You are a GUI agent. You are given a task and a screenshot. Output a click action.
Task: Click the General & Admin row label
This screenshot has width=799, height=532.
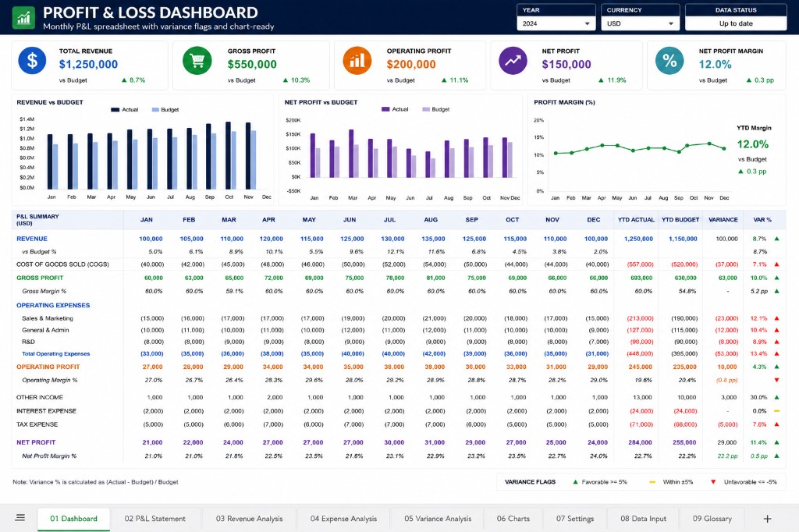[45, 330]
